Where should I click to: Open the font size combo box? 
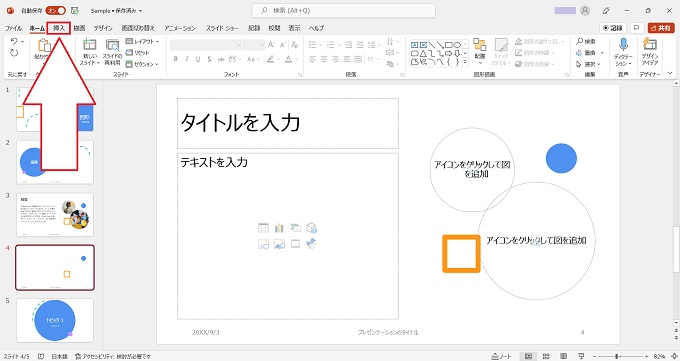[x=254, y=45]
